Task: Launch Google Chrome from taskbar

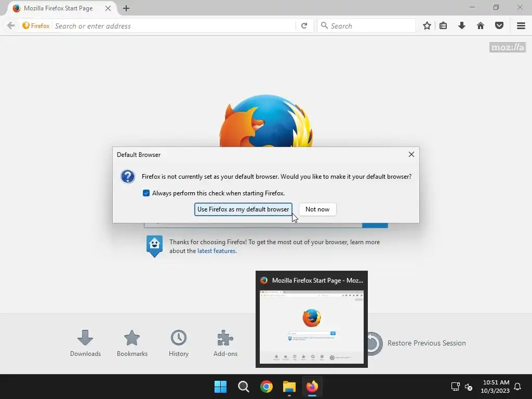Action: pyautogui.click(x=267, y=387)
